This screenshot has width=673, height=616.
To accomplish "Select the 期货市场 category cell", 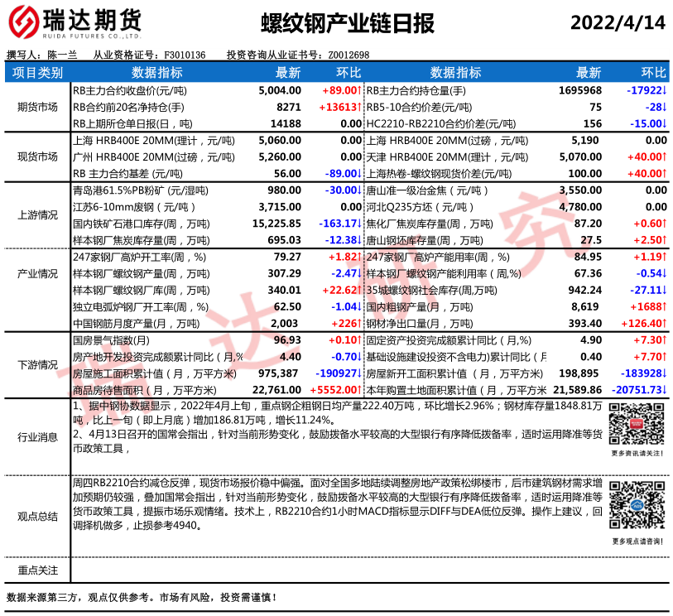I will (37, 107).
